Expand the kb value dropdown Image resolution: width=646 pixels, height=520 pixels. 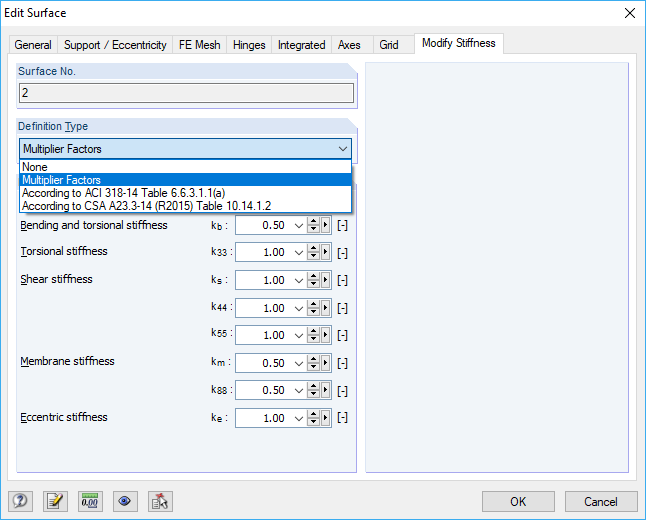coord(299,225)
